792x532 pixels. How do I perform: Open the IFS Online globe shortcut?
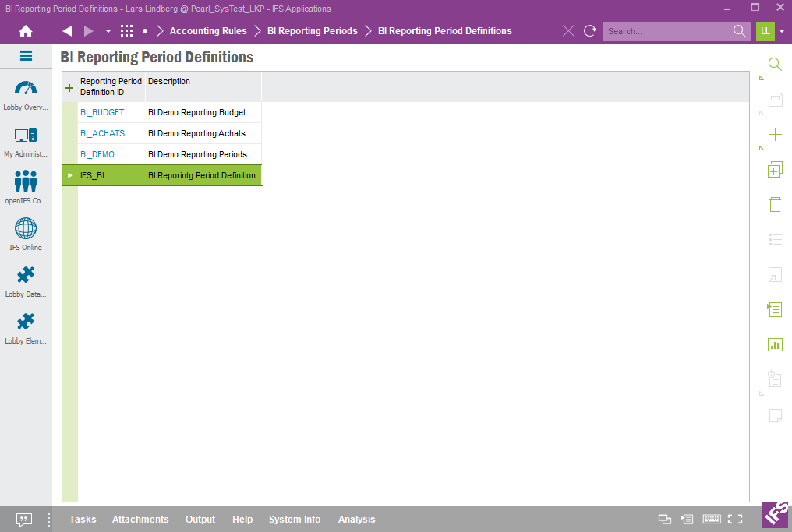coord(26,234)
